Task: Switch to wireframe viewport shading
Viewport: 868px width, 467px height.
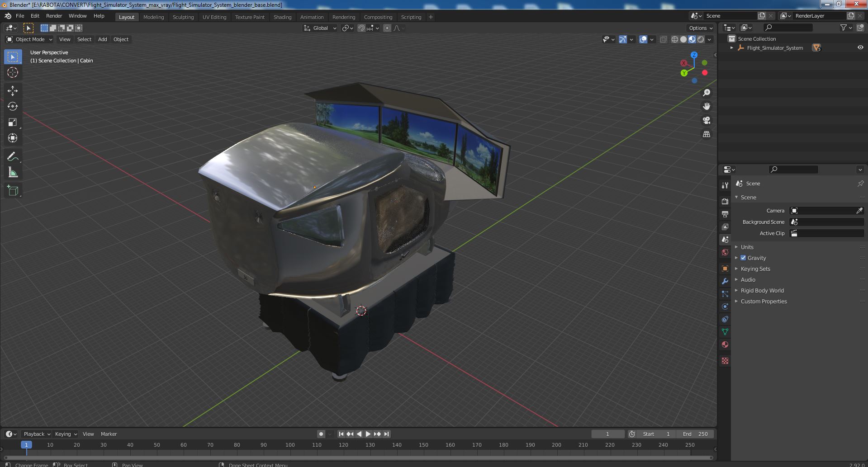Action: [x=675, y=39]
